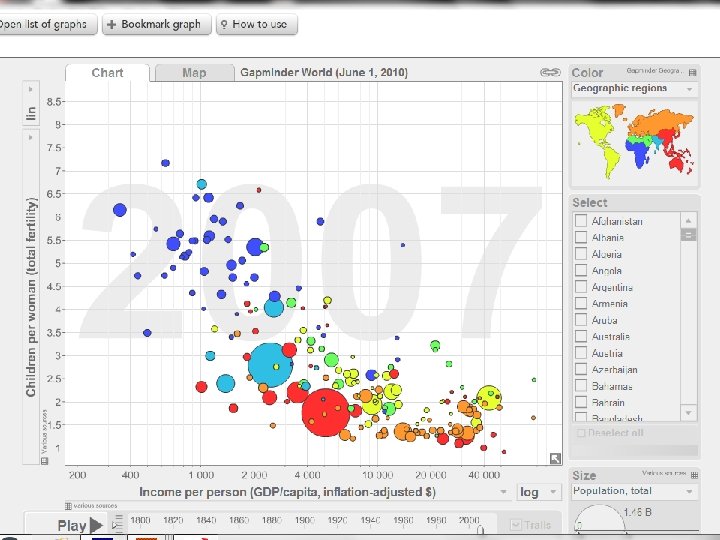Click the largest light-blue bubble
Screen dimensions: 720x540
[270, 365]
